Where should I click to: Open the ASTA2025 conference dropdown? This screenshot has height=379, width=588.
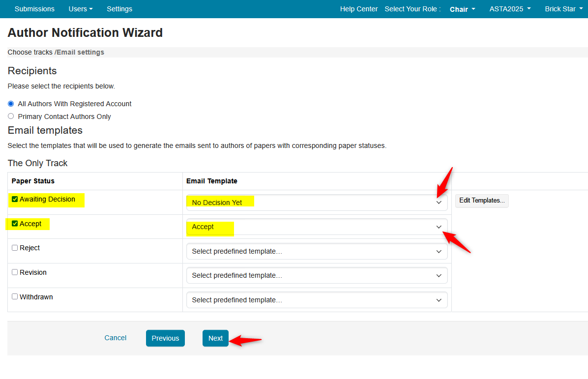[x=509, y=9]
